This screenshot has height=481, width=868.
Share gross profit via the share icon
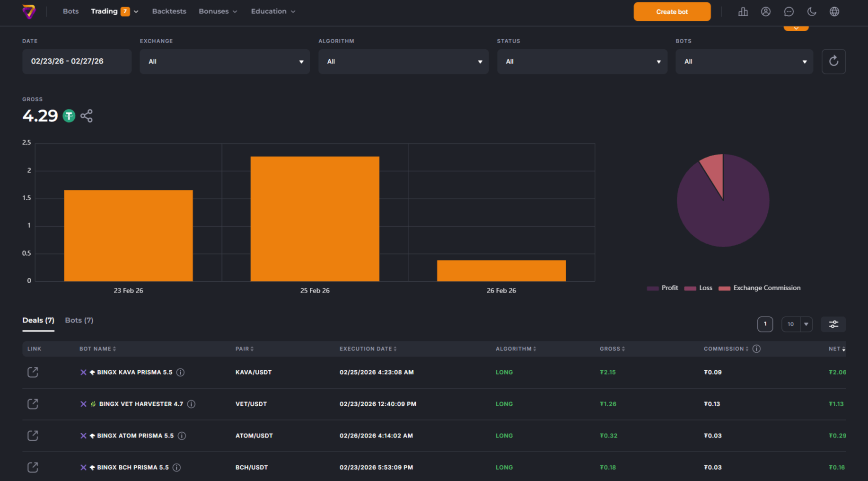[x=87, y=115]
